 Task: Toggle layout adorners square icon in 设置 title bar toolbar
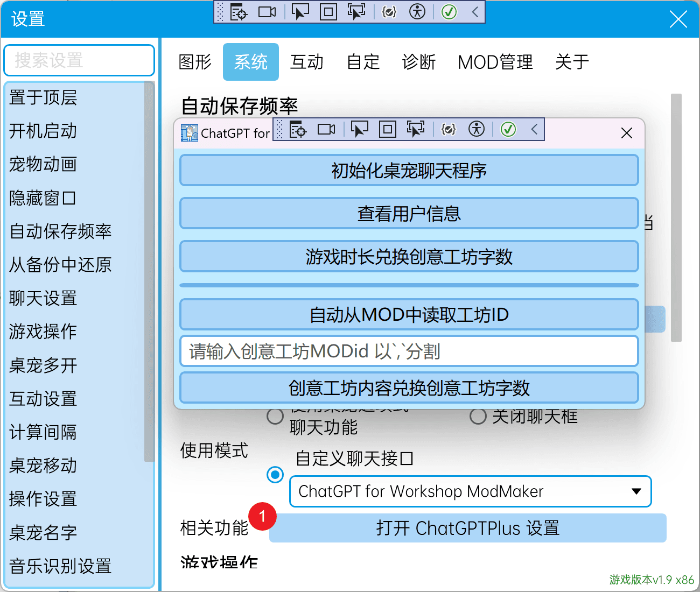coord(328,12)
